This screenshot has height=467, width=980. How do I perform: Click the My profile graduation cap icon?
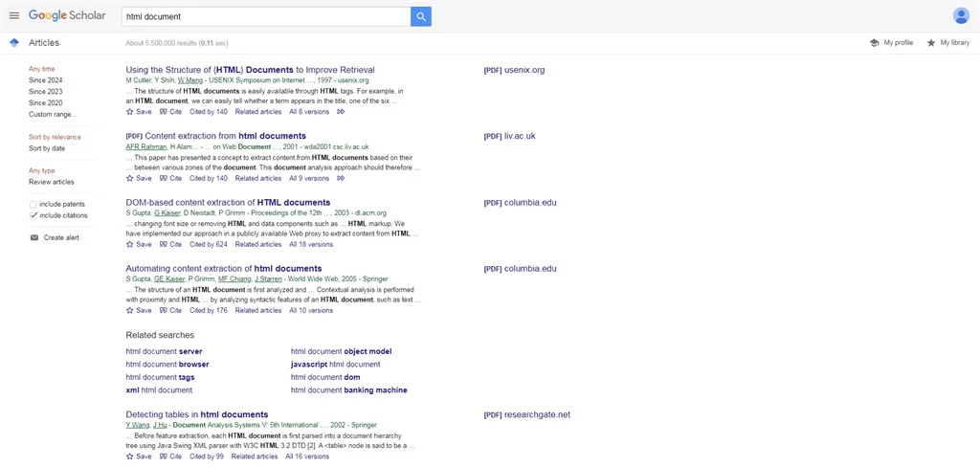[x=875, y=42]
